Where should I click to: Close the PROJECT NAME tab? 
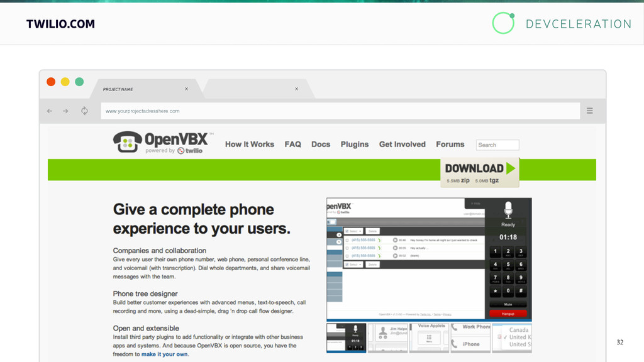click(186, 89)
